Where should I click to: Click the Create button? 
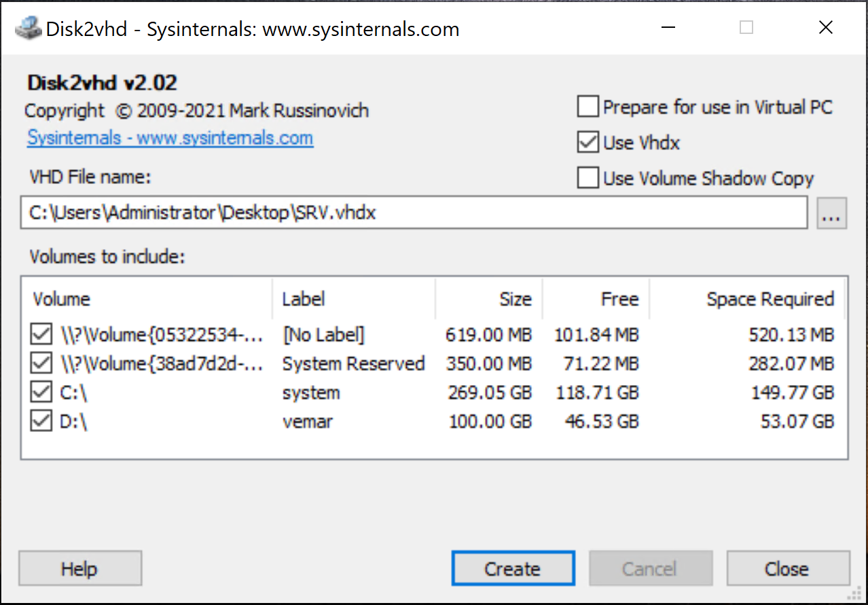pyautogui.click(x=513, y=568)
